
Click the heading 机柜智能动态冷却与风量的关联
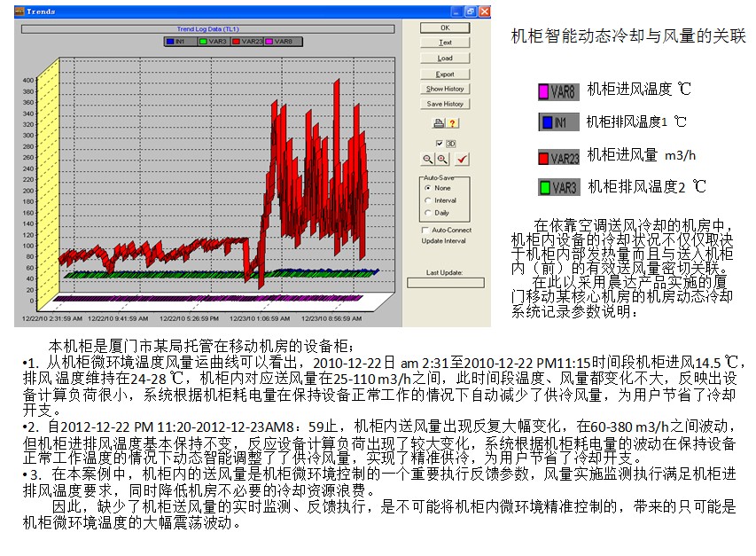[x=628, y=35]
